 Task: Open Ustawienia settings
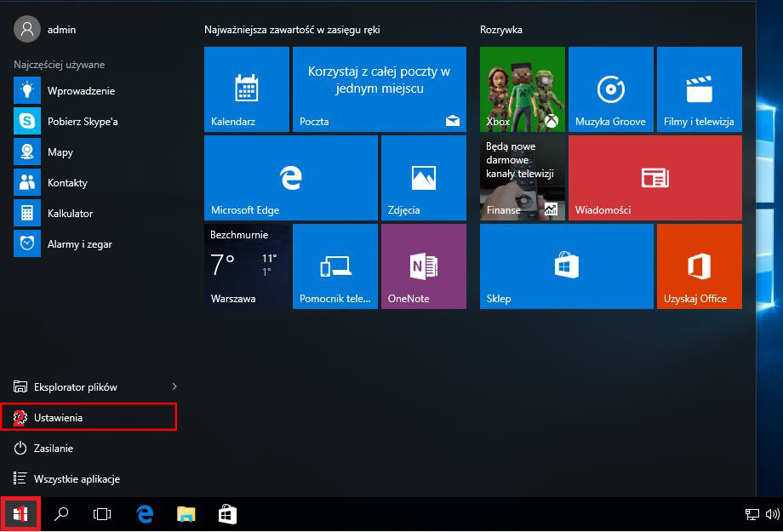pos(58,418)
